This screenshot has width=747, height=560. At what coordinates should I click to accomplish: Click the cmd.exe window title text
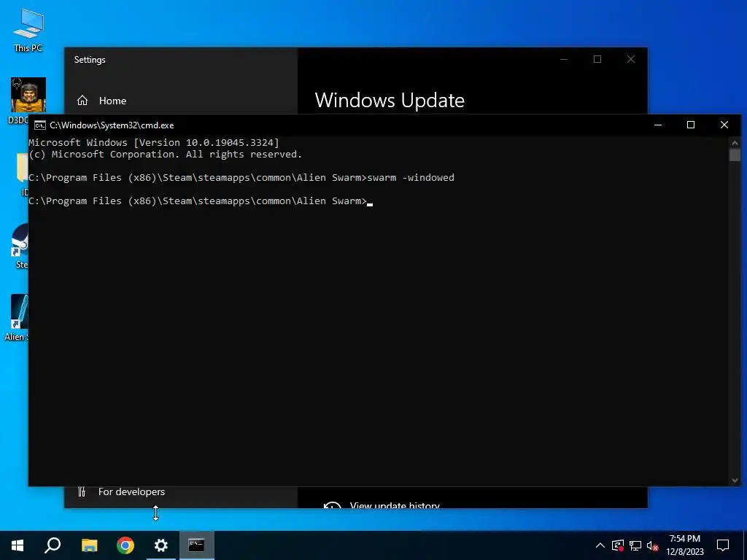[112, 125]
